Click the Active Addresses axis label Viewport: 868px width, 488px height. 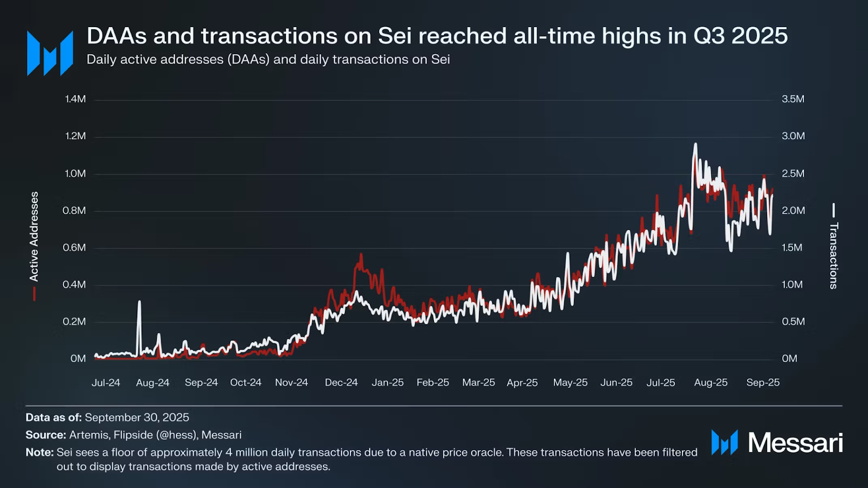pos(34,236)
